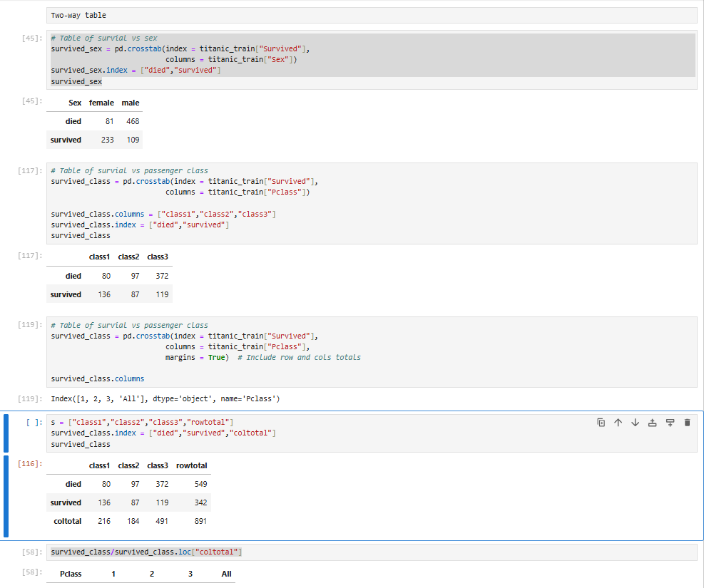Place cursor in cell [45] survived_sex code
This screenshot has height=588, width=704.
[372, 60]
